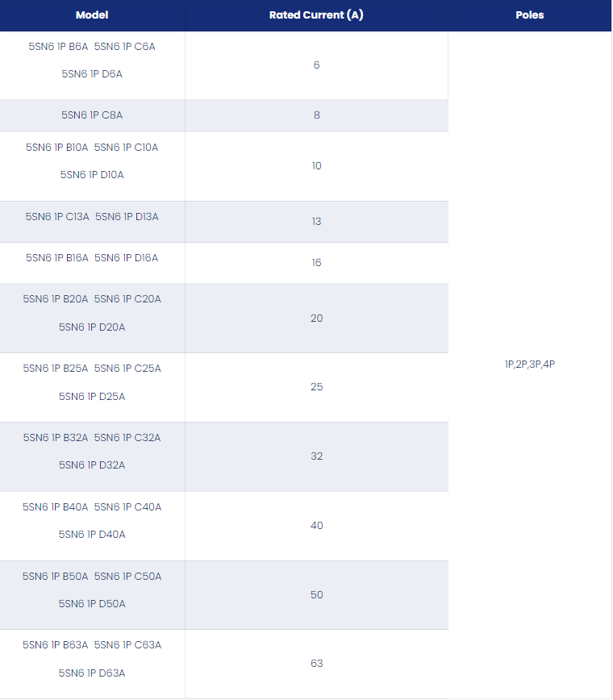Select the 5SN6 1P C8A model cell
This screenshot has height=700, width=613.
(92, 115)
